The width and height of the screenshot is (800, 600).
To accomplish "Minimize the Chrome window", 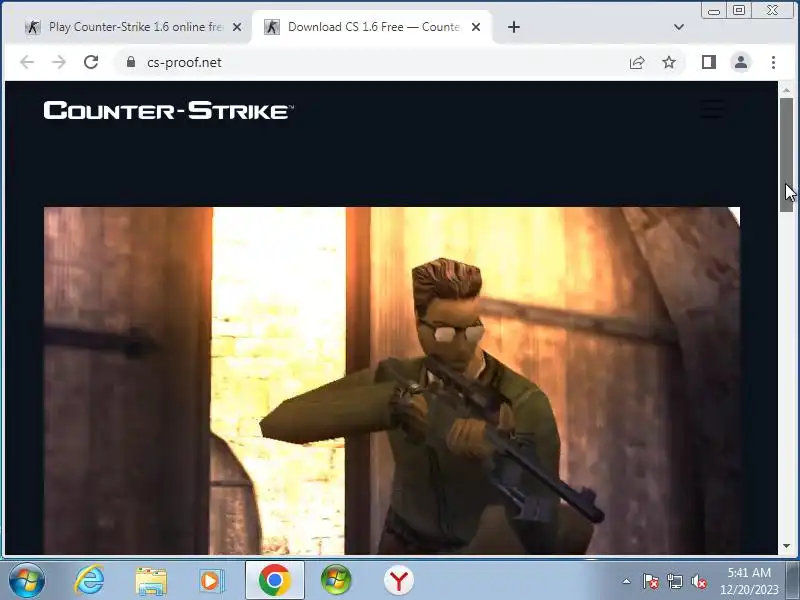I will pos(714,11).
